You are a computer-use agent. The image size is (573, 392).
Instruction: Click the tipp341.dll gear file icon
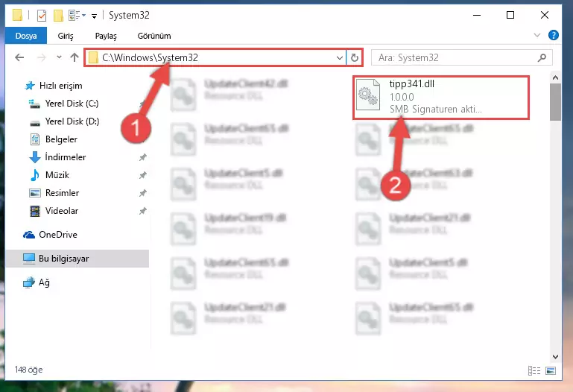(x=368, y=95)
